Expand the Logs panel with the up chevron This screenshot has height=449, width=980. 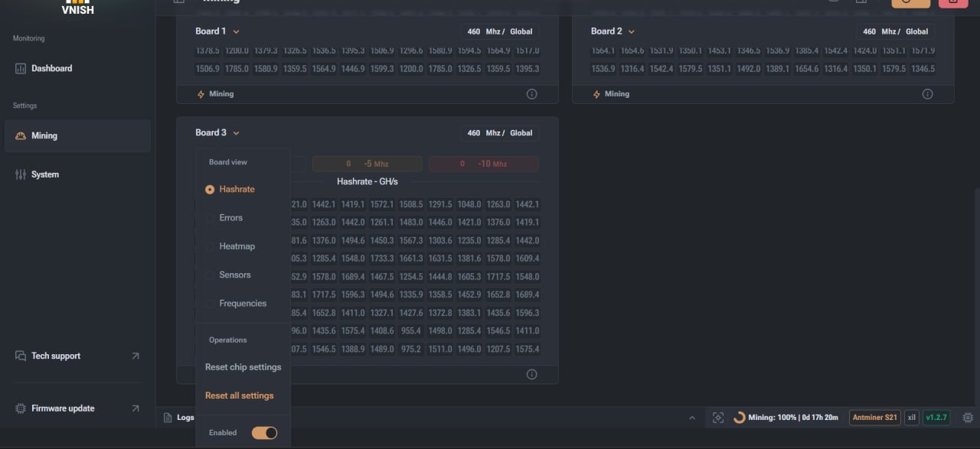692,418
